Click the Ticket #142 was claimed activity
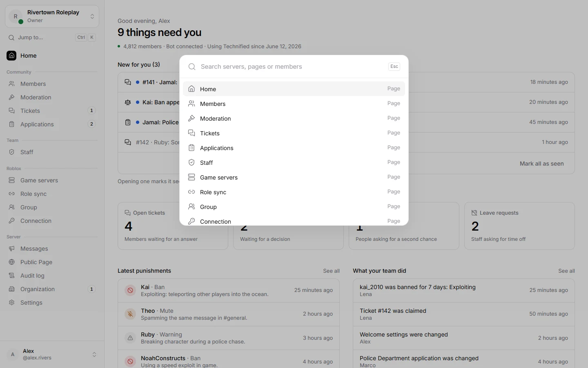 click(x=464, y=314)
